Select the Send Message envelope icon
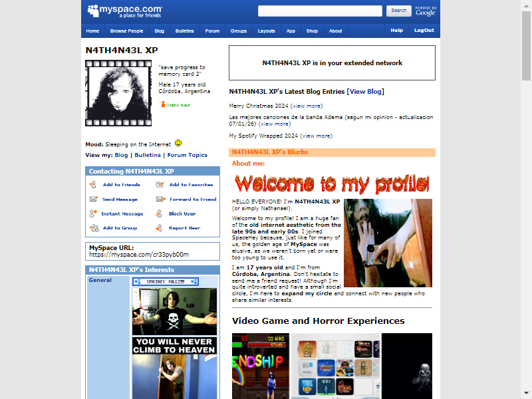This screenshot has height=399, width=532. (93, 199)
